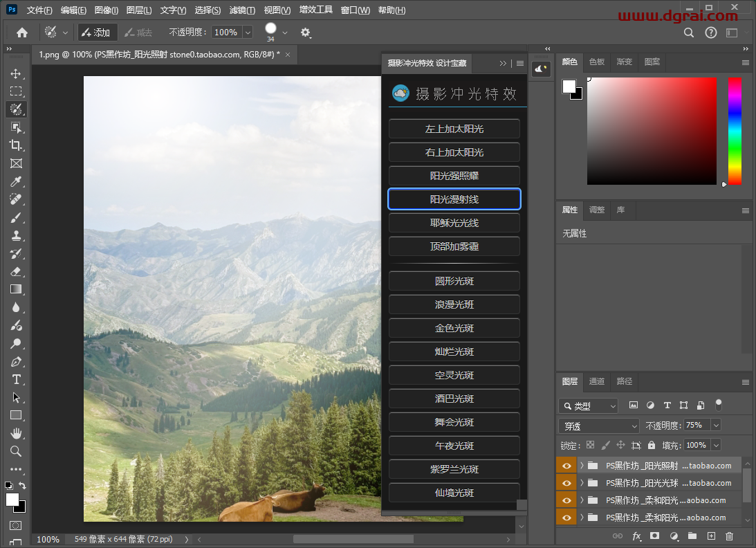This screenshot has height=548, width=756.
Task: Select the Crop tool
Action: coord(16,145)
